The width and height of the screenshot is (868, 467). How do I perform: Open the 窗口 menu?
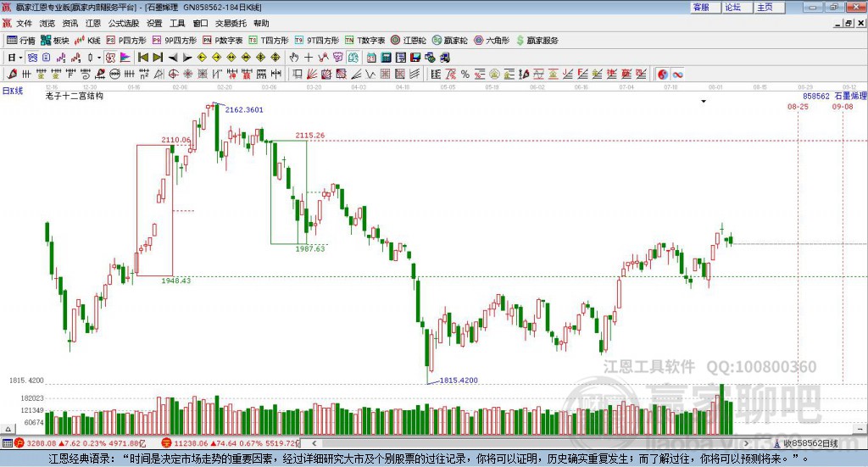pos(200,23)
